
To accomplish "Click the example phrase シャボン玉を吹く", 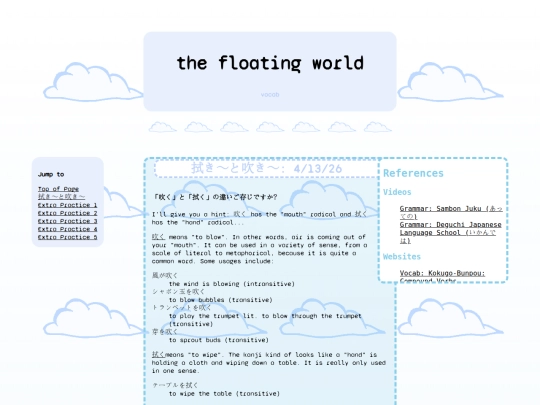I will pos(178,292).
